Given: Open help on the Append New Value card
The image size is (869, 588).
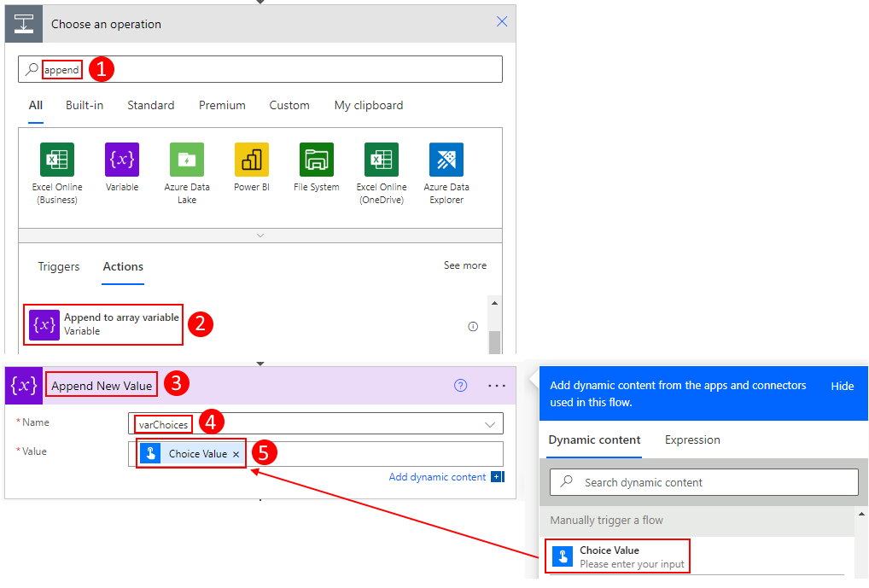Looking at the screenshot, I should [x=461, y=386].
